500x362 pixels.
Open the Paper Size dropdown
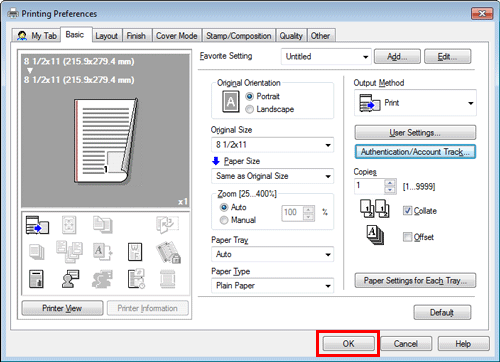[x=272, y=176]
